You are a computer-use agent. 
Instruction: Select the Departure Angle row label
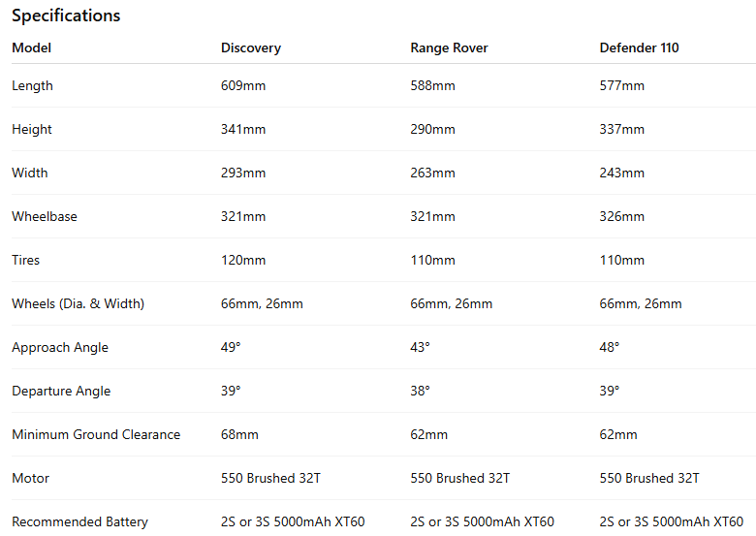tap(61, 392)
